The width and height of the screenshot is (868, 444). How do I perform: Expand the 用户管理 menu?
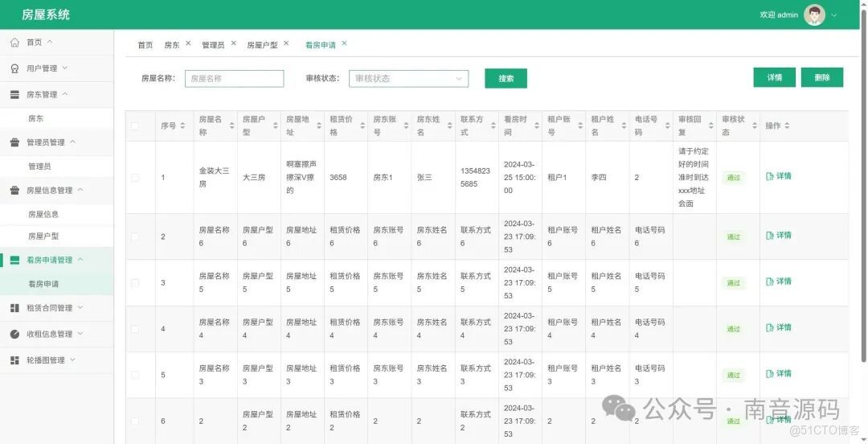pyautogui.click(x=65, y=68)
